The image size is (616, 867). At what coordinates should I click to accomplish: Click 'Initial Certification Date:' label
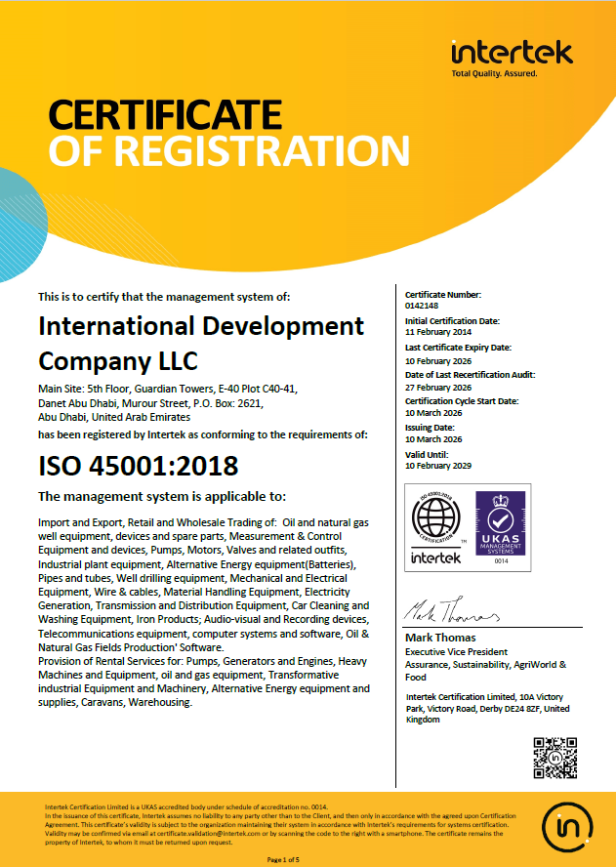tap(452, 320)
